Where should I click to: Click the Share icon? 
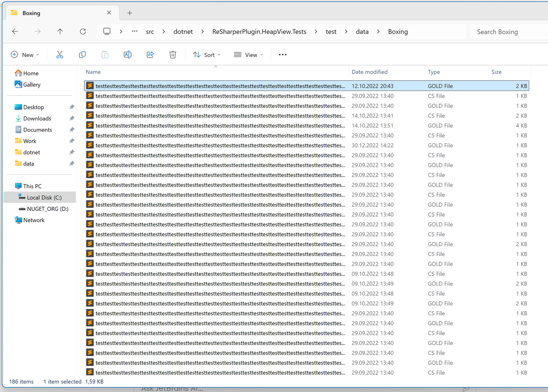150,54
